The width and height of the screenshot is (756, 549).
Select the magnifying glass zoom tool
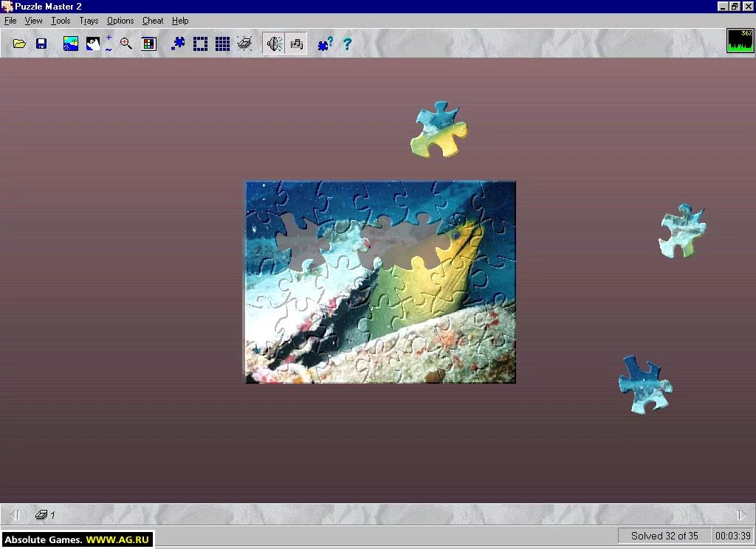pyautogui.click(x=126, y=44)
